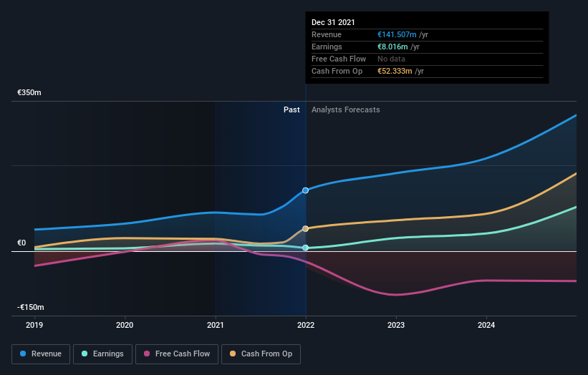This screenshot has width=588, height=375.
Task: Click the €350m y-axis label
Action: pyautogui.click(x=29, y=92)
